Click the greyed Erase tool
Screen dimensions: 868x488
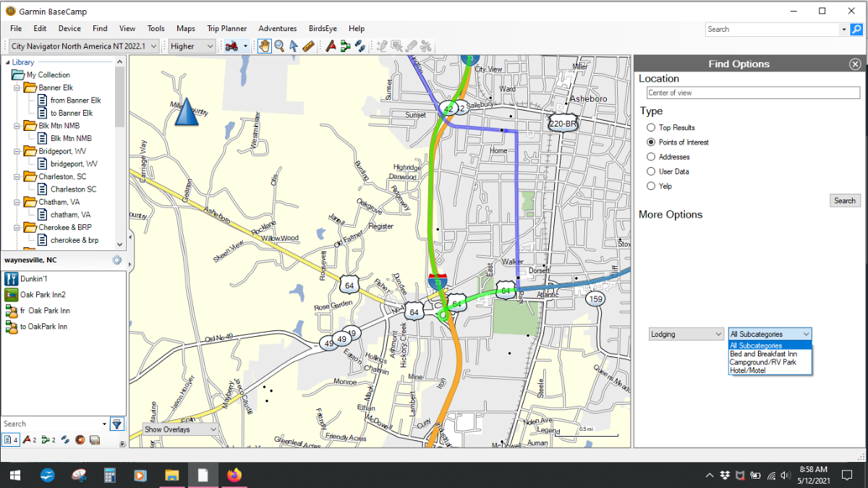[411, 46]
